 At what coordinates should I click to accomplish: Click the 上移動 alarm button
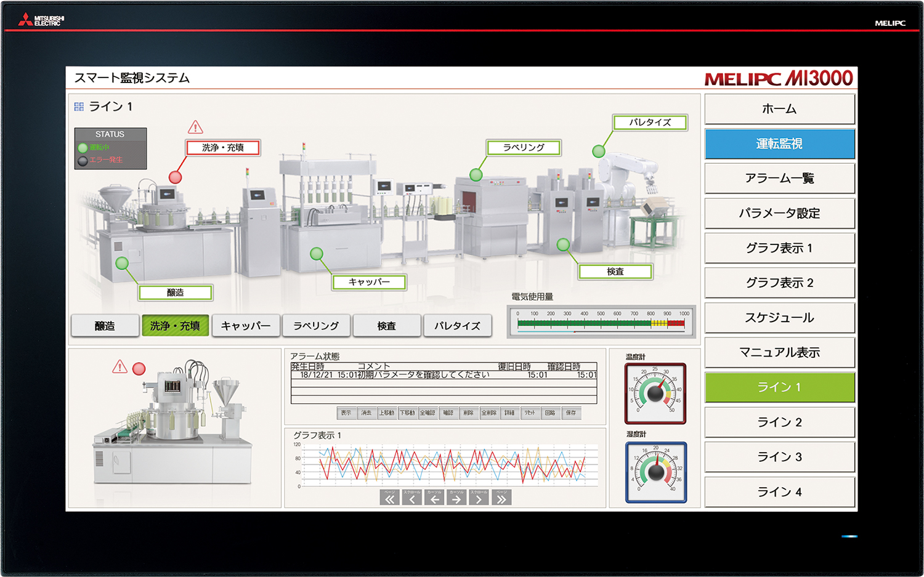[x=387, y=413]
